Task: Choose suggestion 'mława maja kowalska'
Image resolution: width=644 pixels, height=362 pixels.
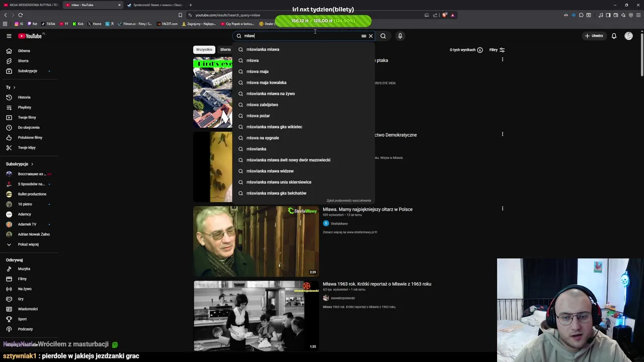Action: [304, 82]
